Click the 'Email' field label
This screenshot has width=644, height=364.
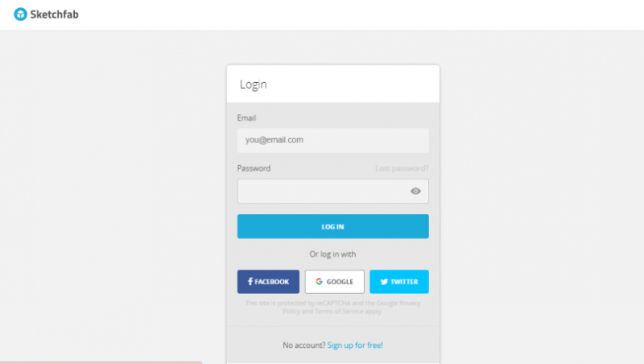pyautogui.click(x=246, y=118)
